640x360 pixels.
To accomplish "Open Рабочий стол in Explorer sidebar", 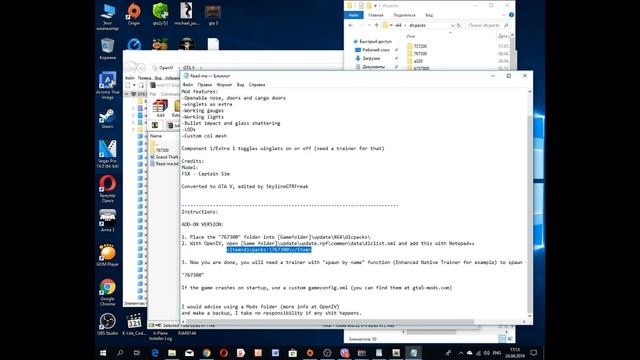I will click(x=372, y=50).
